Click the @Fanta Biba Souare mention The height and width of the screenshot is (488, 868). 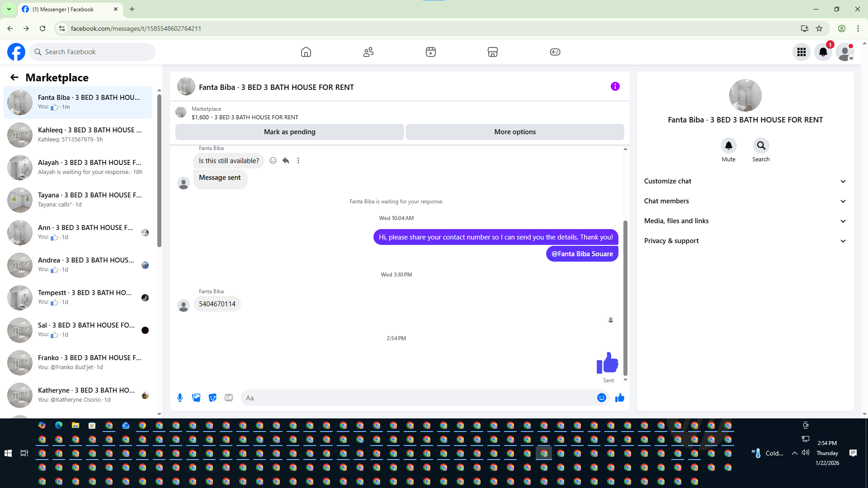582,254
